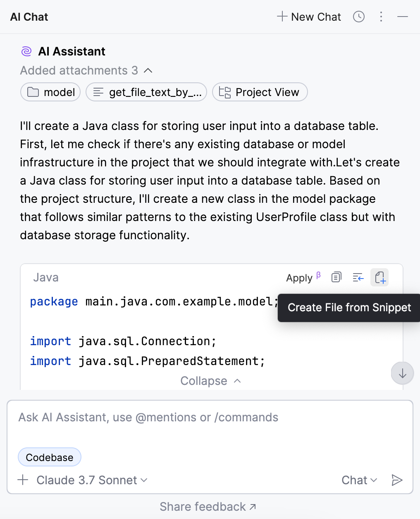
Task: Open Claude 3.7 Sonnet model dropdown
Action: tap(92, 480)
